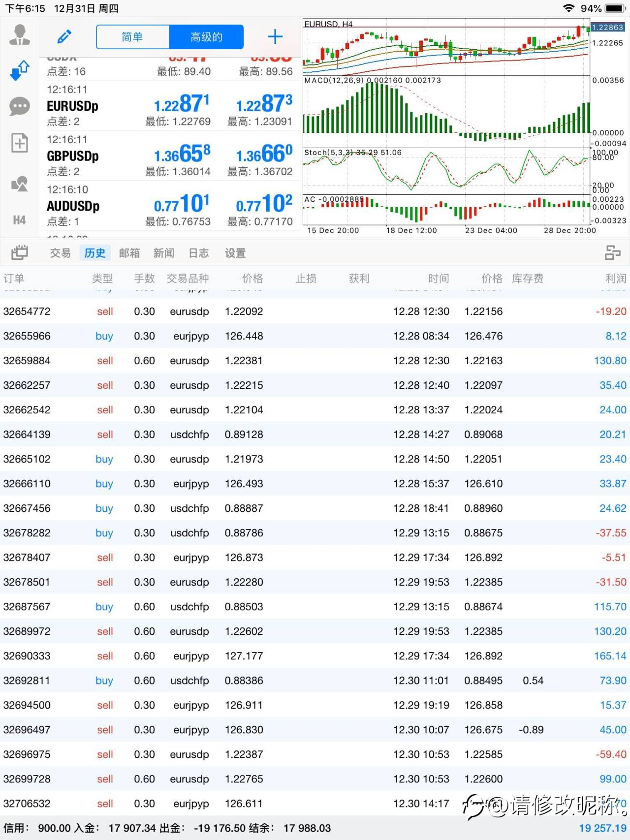Image resolution: width=630 pixels, height=840 pixels.
Task: Select the EURUSDp quote row
Action: click(170, 105)
